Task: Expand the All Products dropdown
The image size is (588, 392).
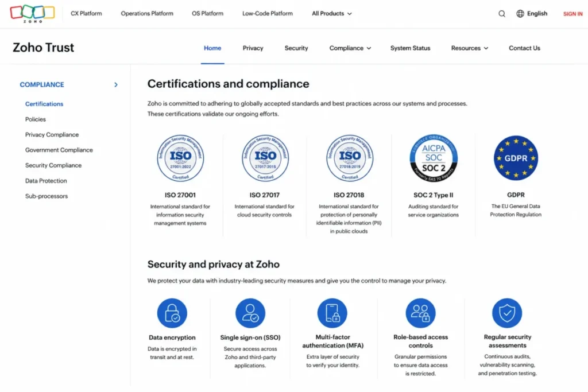Action: 332,14
